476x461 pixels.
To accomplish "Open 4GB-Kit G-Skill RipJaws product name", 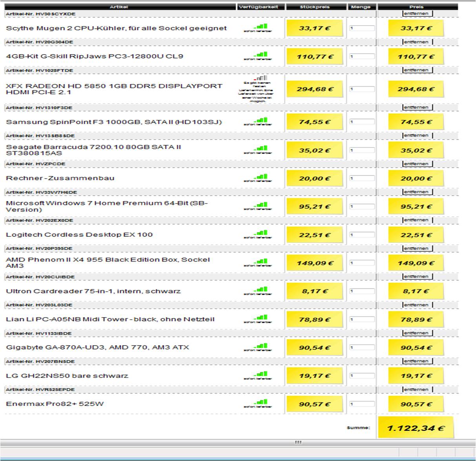I will coord(95,56).
